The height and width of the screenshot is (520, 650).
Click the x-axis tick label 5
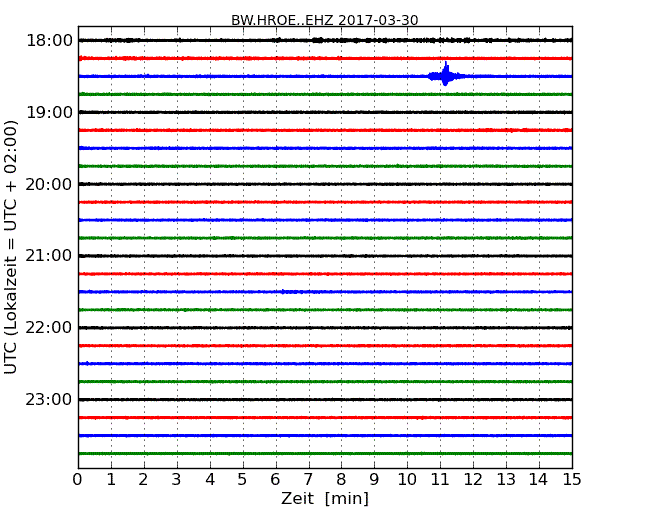pos(243,480)
